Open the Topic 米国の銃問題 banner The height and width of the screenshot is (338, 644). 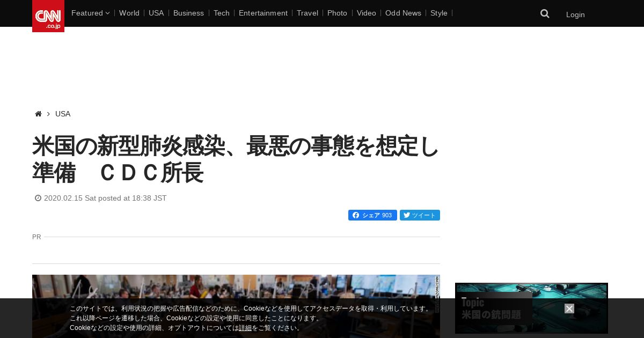coord(531,308)
